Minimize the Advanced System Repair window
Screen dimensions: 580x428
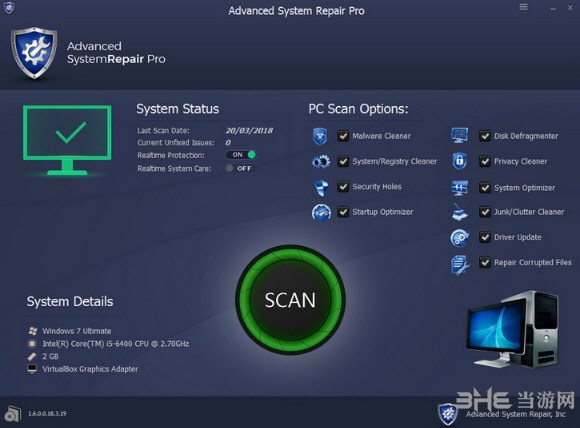pos(553,9)
